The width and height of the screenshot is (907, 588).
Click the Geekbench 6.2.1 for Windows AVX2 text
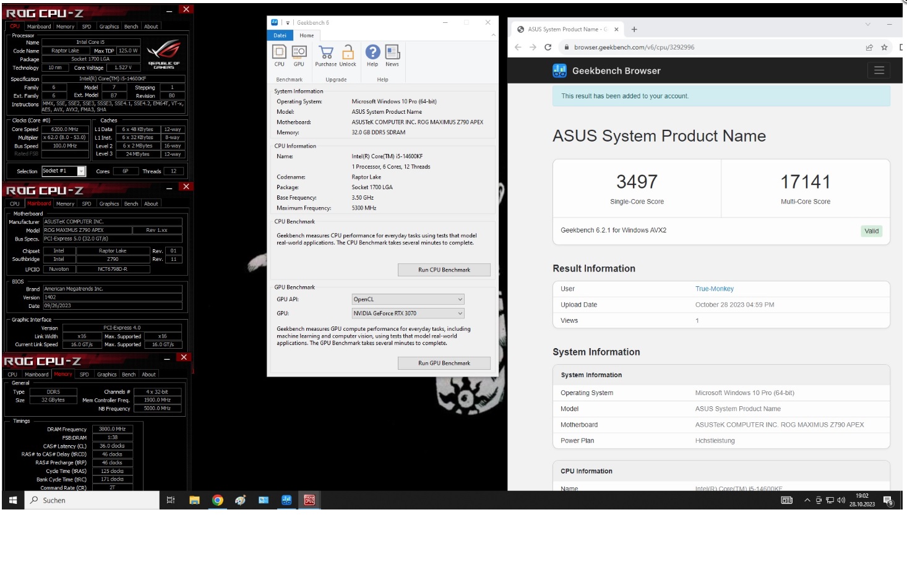[613, 230]
